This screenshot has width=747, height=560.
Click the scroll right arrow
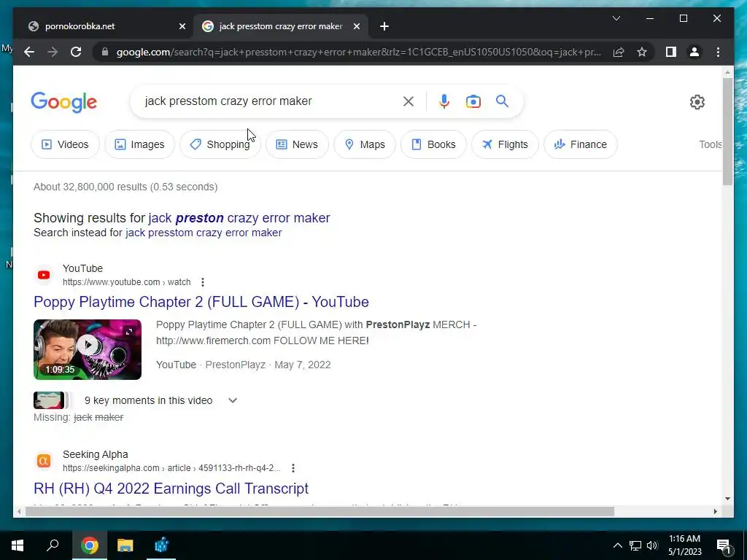[715, 511]
